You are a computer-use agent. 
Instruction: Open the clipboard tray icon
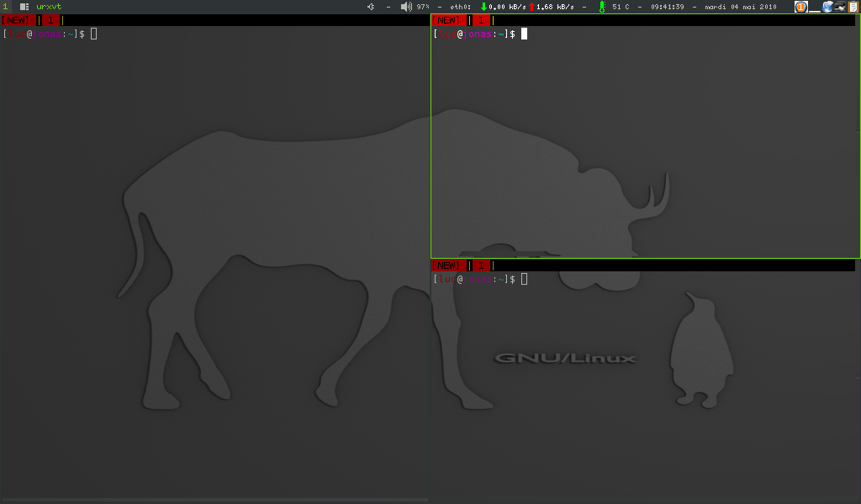(x=853, y=7)
